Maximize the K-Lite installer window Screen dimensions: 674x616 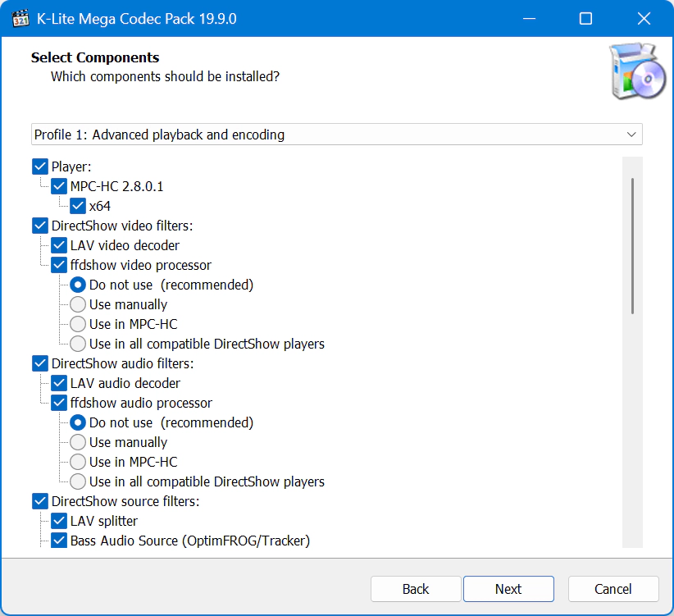click(586, 19)
